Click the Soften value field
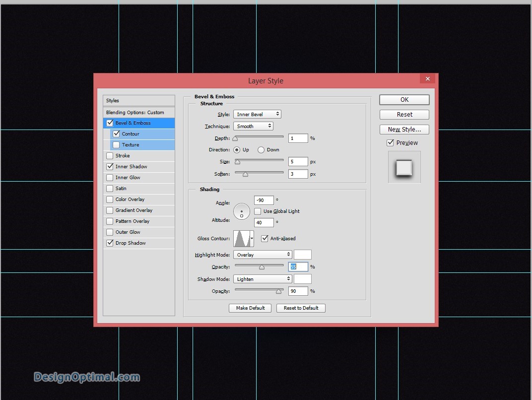The image size is (532, 400). point(298,174)
